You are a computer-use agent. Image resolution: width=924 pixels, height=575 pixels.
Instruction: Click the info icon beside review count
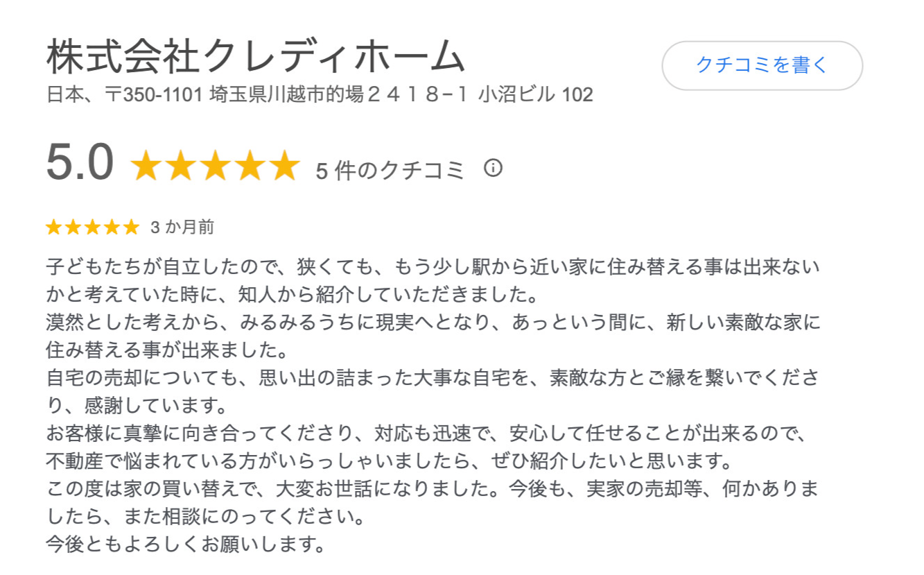[x=493, y=168]
